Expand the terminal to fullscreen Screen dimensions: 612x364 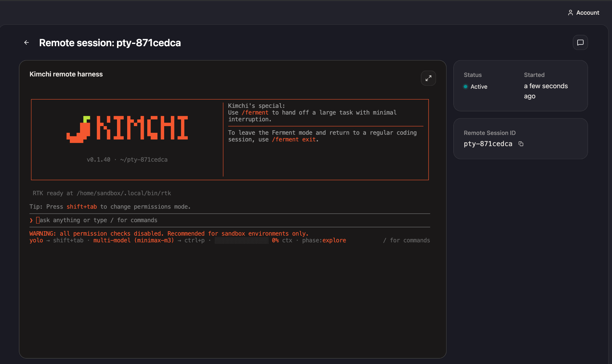(x=428, y=78)
